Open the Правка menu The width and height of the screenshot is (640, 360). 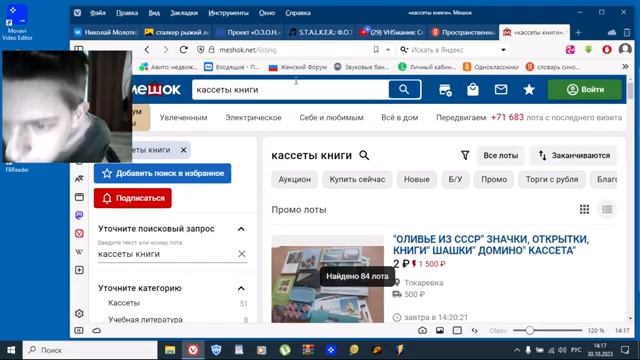(x=127, y=13)
